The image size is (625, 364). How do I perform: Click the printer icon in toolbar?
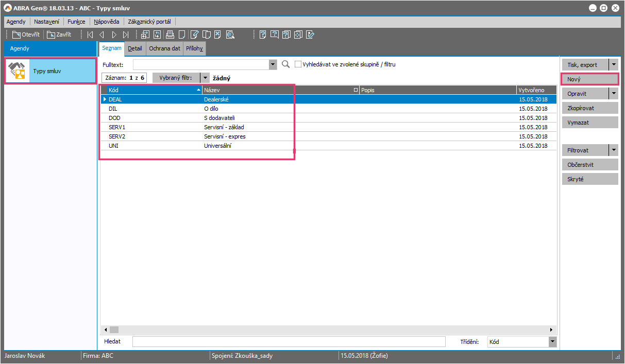pyautogui.click(x=170, y=35)
